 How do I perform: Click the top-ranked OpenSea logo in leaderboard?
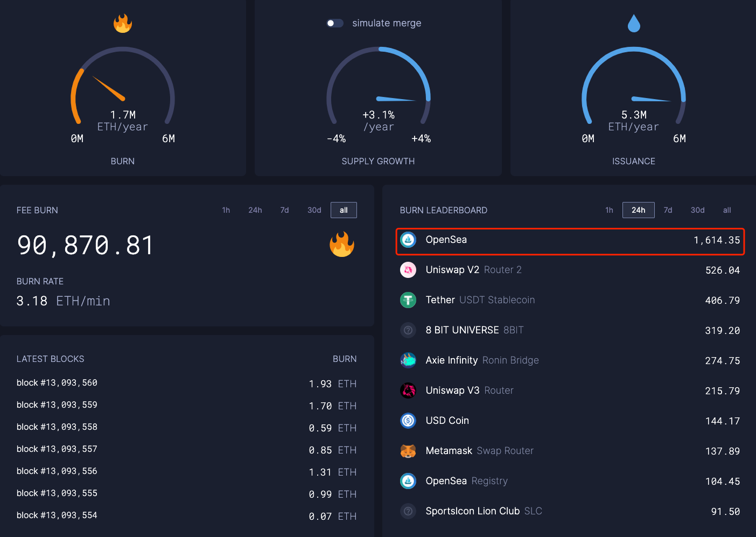pos(408,240)
